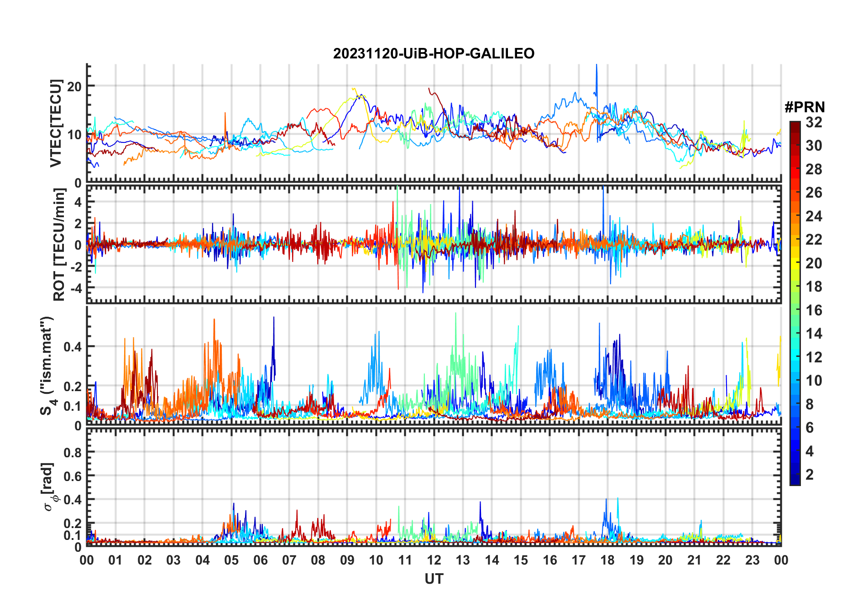Select the ROT [TECU/min] y-axis label
868x607 pixels.
[59, 245]
